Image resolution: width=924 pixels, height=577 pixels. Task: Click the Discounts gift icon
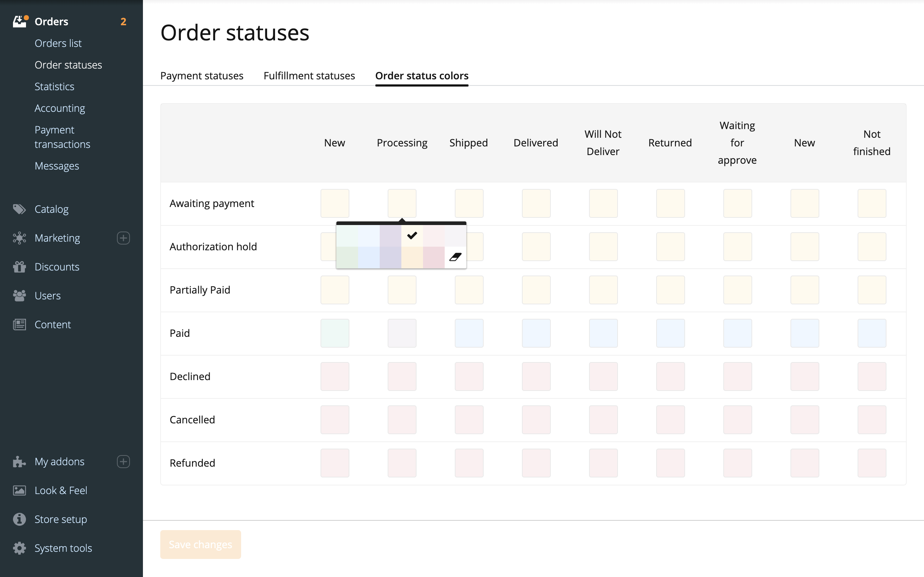(19, 267)
